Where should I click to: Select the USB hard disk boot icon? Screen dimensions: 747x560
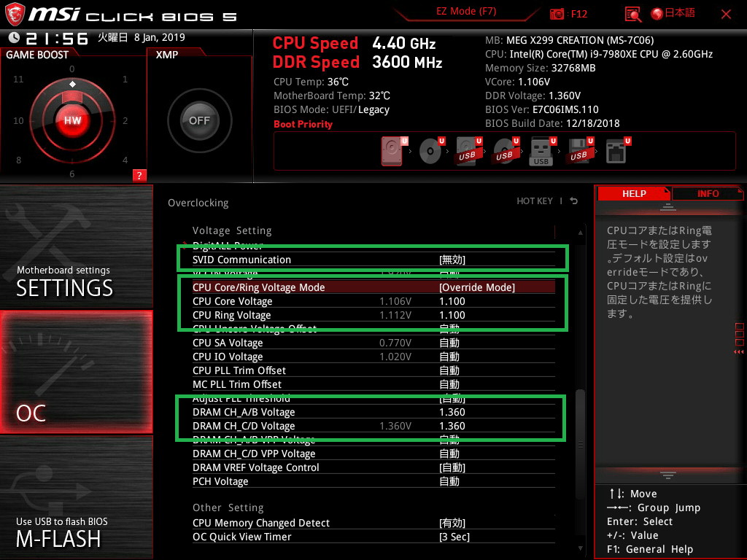tap(469, 150)
